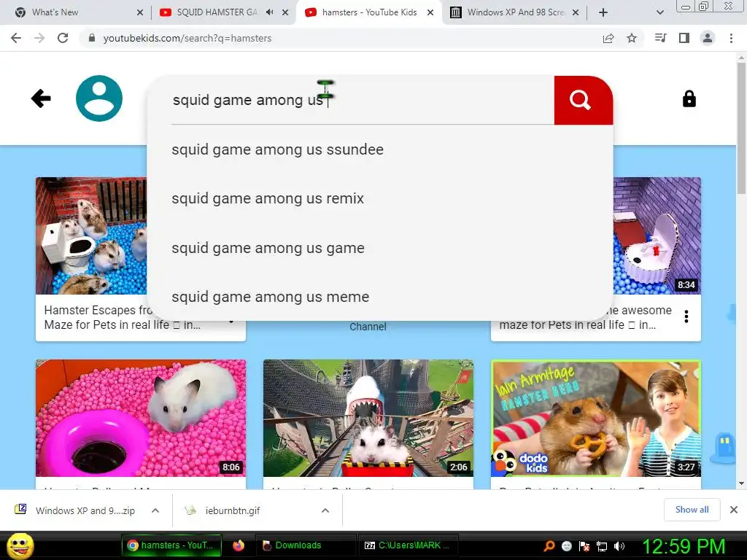The width and height of the screenshot is (747, 560).
Task: Go back with browser back arrow
Action: (16, 38)
